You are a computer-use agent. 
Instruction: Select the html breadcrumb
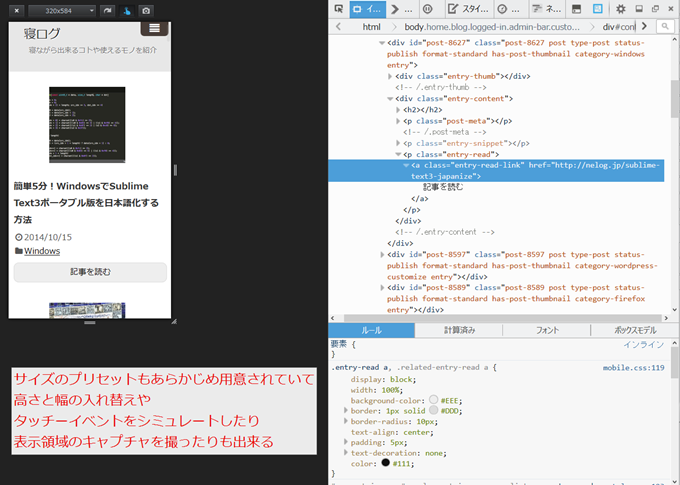point(372,27)
